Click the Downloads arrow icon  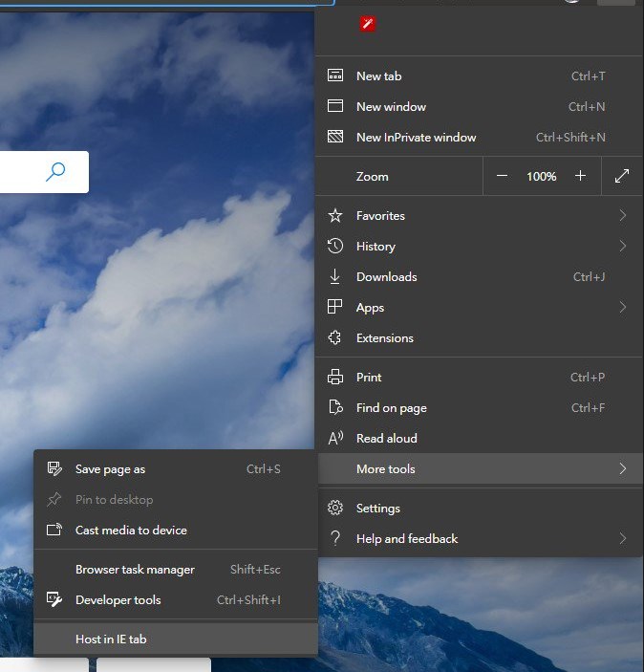[335, 277]
